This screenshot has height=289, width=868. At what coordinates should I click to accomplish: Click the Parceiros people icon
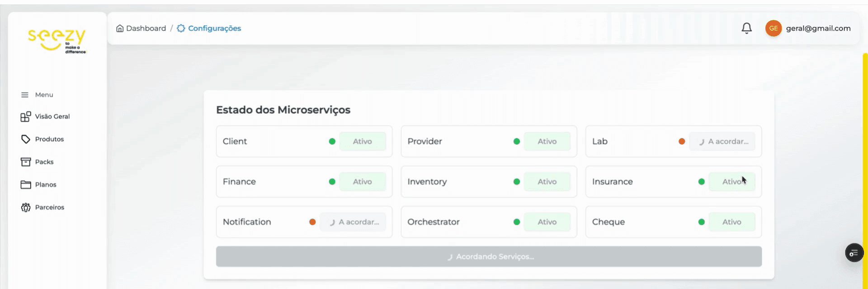[26, 207]
